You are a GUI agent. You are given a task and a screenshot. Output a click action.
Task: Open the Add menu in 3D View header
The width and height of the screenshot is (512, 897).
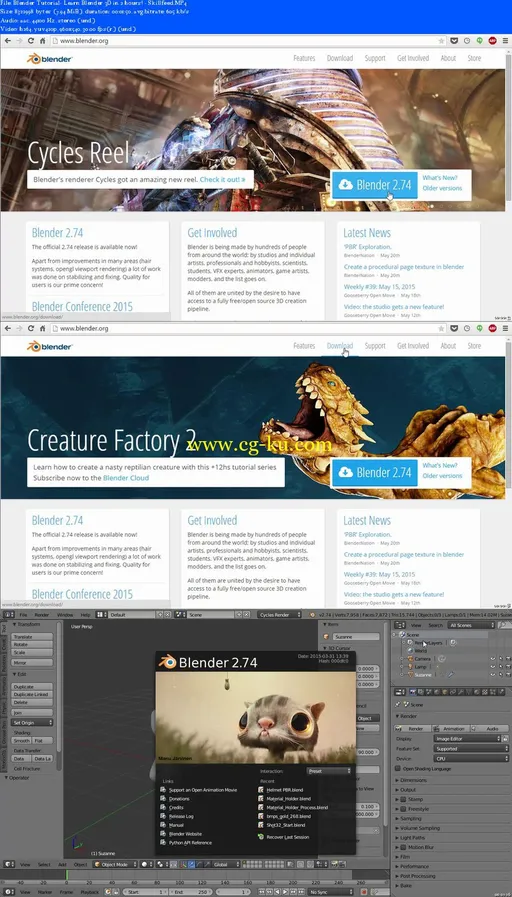(x=62, y=864)
